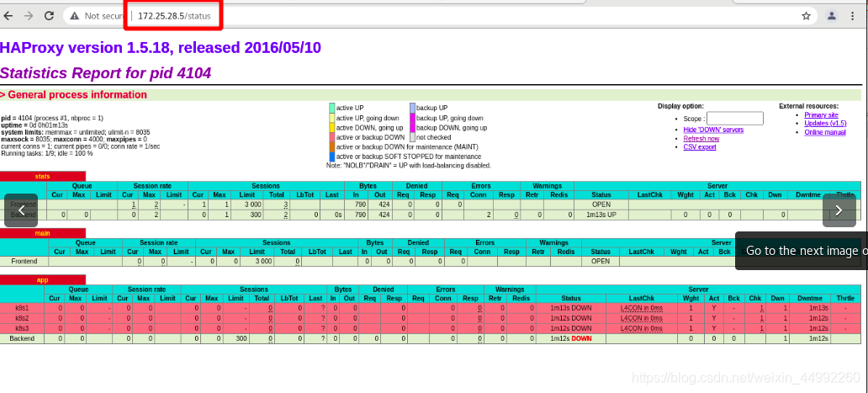Click the red DOWN status of app Backend
This screenshot has height=393, width=868.
(x=581, y=338)
